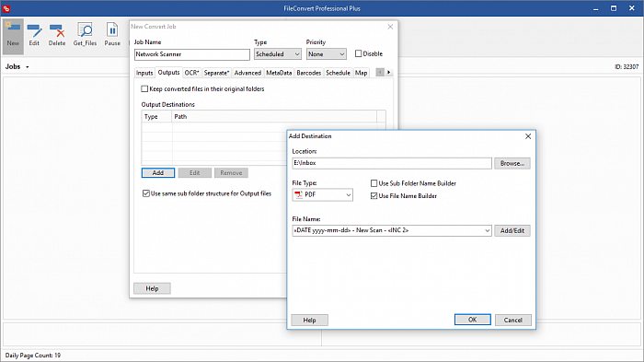Select the Outputs tab

tap(168, 73)
